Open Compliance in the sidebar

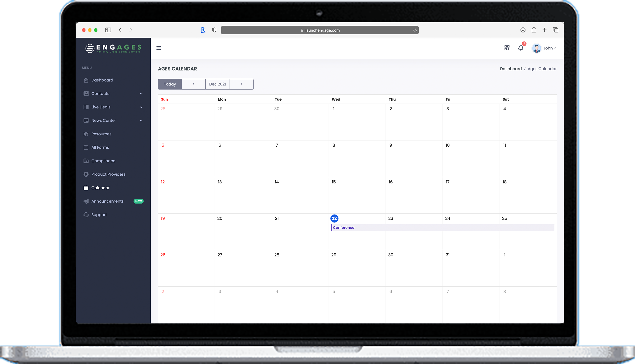[x=103, y=161]
